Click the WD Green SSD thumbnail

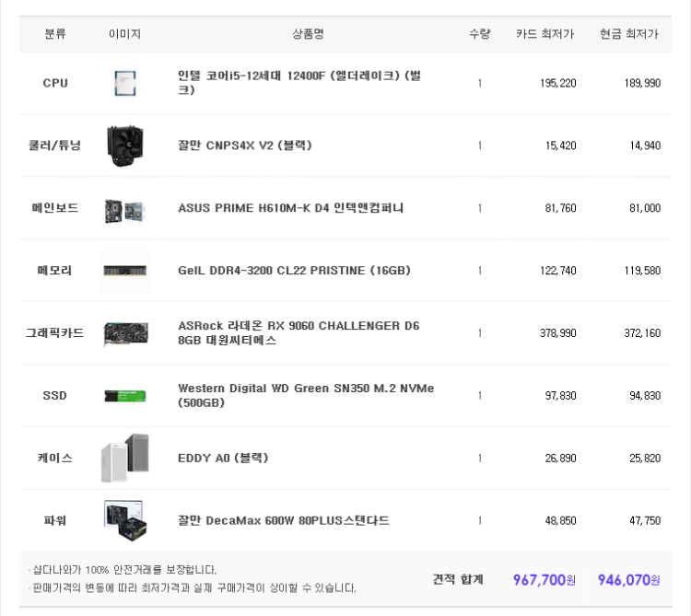coord(125,396)
